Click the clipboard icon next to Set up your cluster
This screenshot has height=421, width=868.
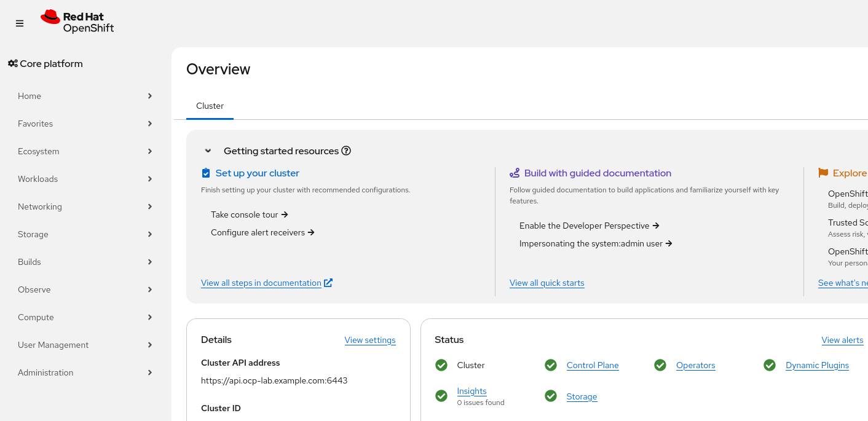tap(206, 173)
